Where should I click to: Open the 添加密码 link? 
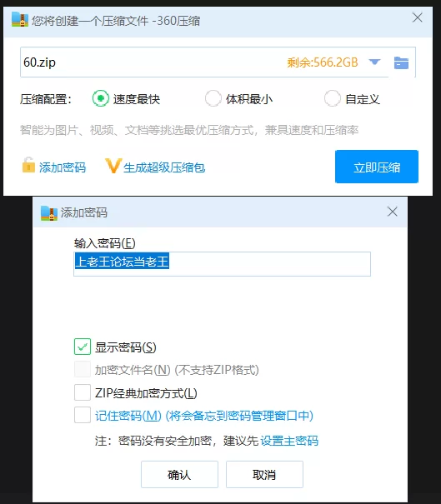click(x=63, y=167)
